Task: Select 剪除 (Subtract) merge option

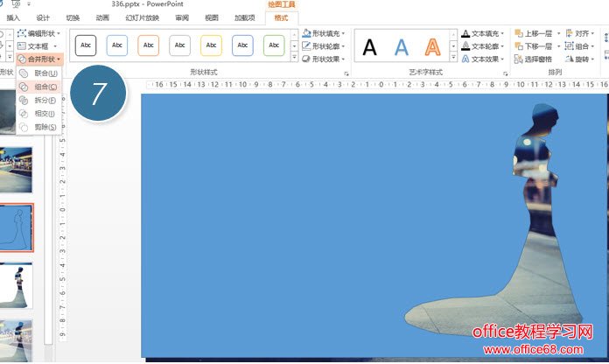Action: 40,127
